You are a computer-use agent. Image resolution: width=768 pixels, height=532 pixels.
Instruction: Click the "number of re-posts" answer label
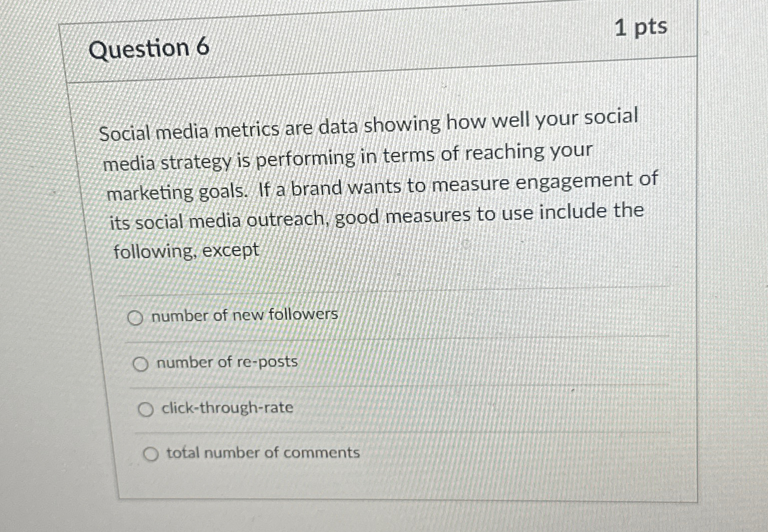point(227,362)
